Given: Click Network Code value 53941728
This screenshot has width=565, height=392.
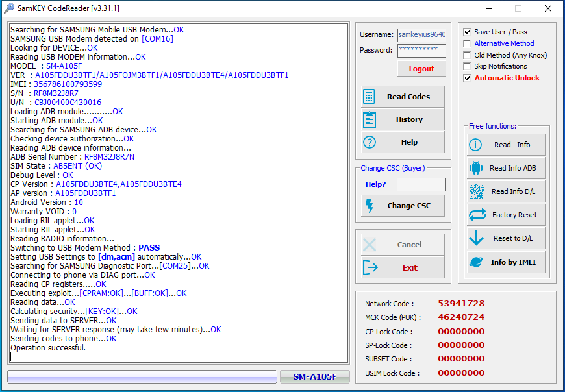Looking at the screenshot, I should (461, 304).
